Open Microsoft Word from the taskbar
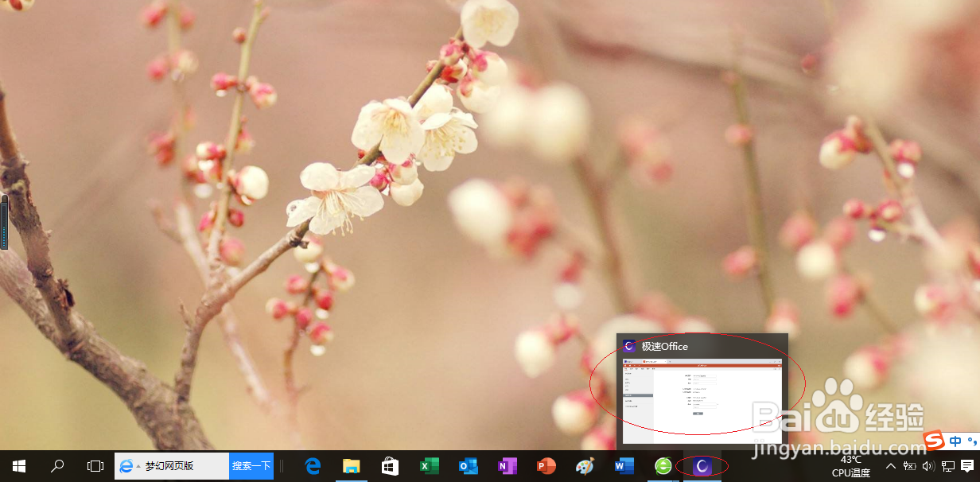This screenshot has width=980, height=482. click(x=623, y=466)
